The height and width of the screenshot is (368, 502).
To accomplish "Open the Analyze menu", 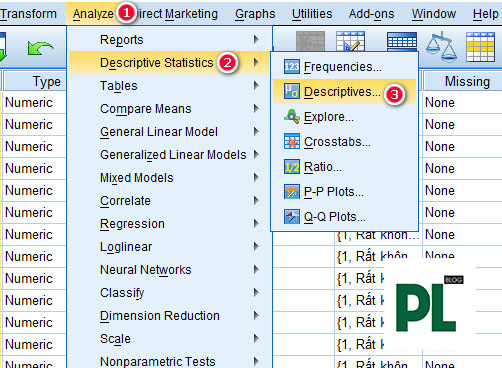I will (93, 14).
